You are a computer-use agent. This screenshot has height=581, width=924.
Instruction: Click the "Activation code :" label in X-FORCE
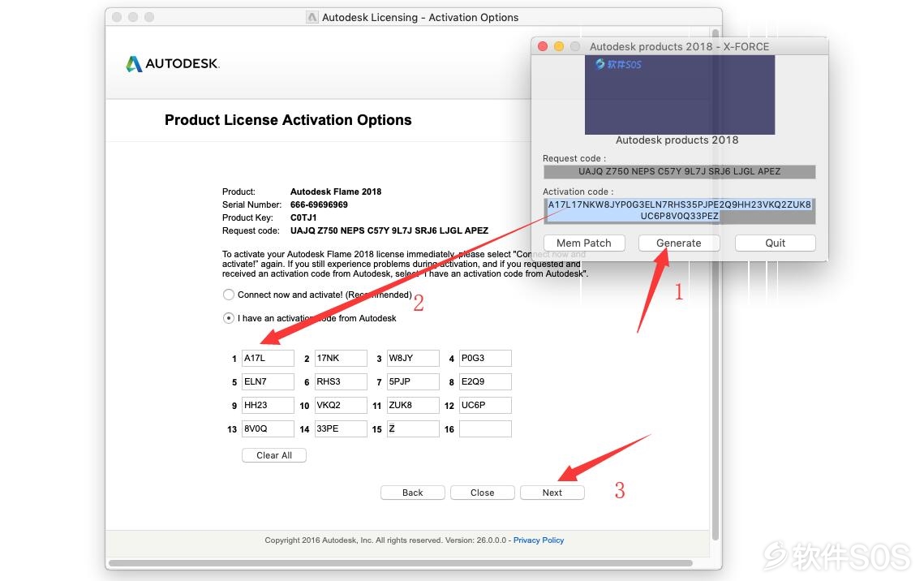coord(578,192)
